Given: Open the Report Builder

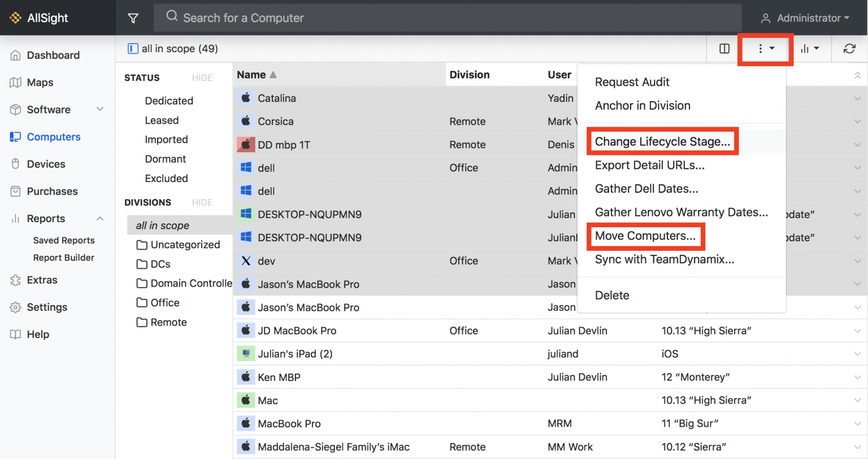Looking at the screenshot, I should [64, 258].
